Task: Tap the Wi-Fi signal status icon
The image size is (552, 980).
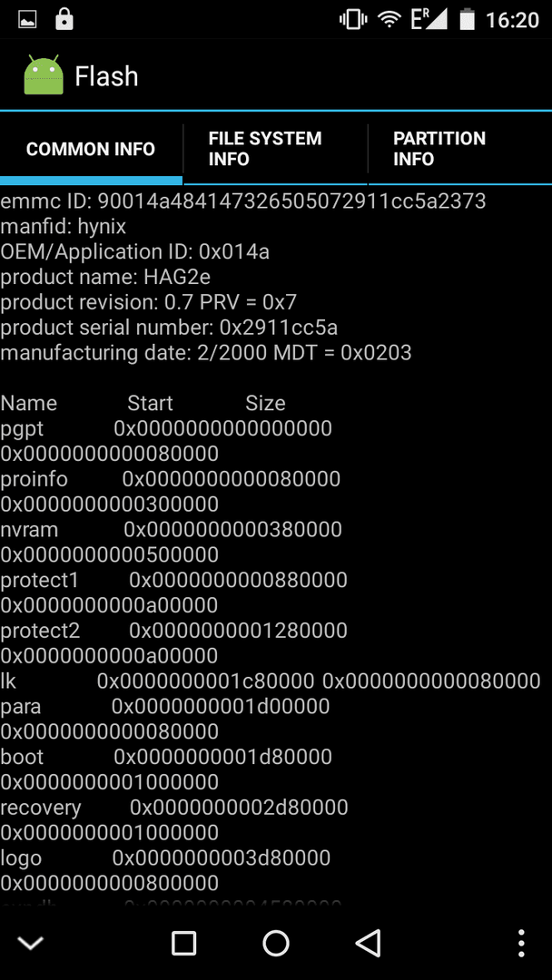Action: coord(389,20)
